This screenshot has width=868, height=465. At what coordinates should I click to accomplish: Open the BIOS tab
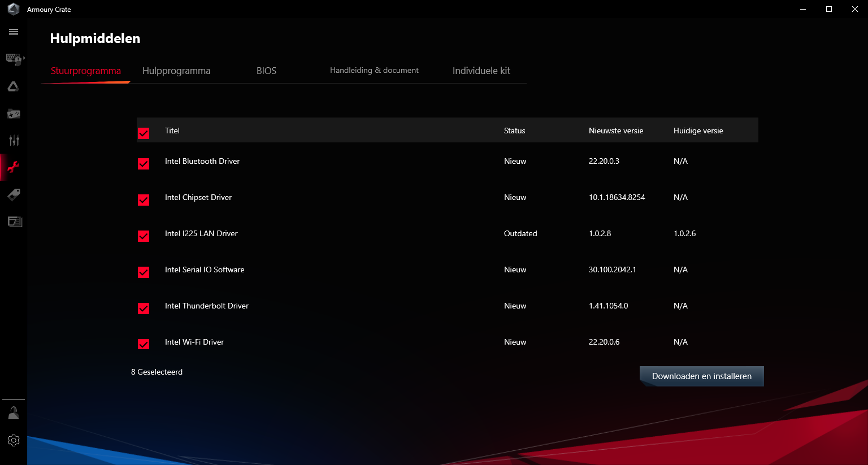pos(266,71)
